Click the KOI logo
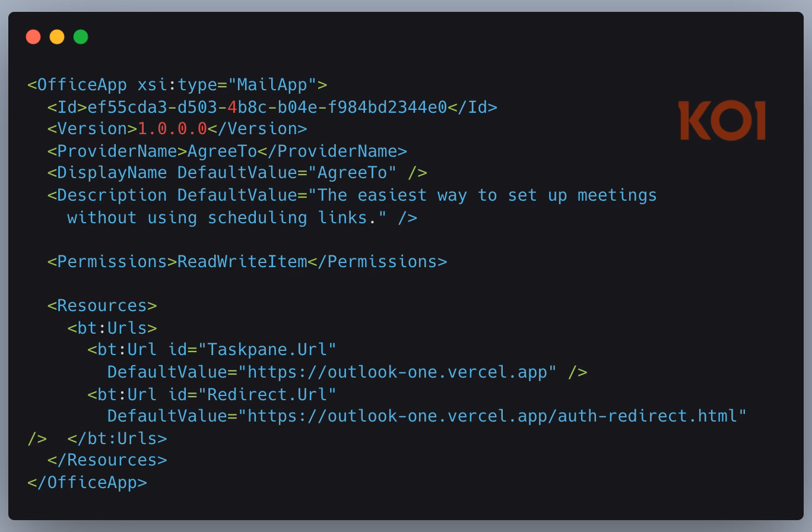This screenshot has height=532, width=812. point(722,121)
